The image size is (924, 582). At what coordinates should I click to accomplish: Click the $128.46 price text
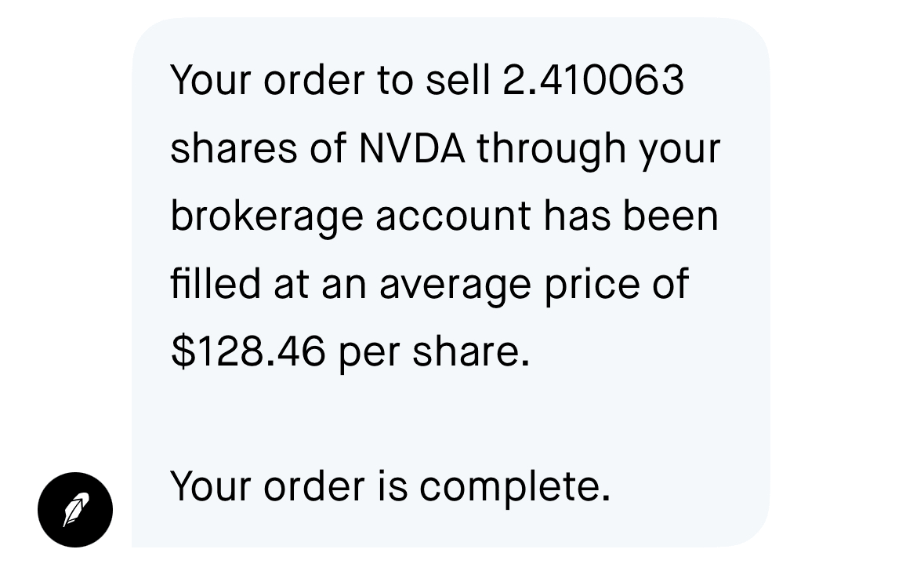(248, 351)
